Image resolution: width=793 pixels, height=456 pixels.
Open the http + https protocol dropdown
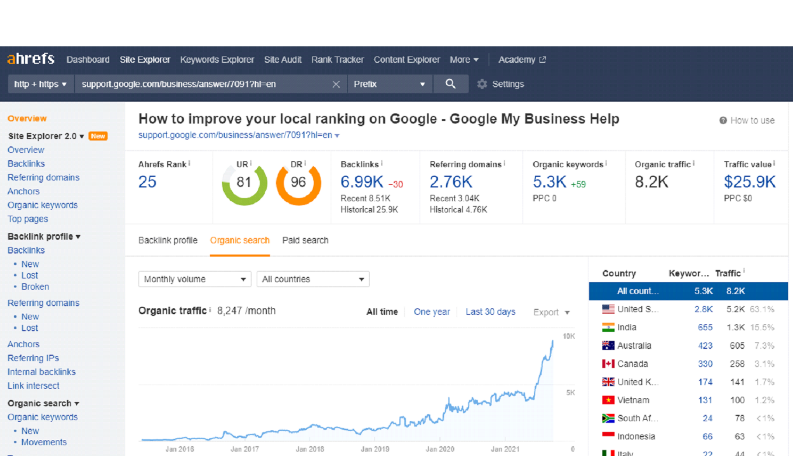tap(40, 84)
